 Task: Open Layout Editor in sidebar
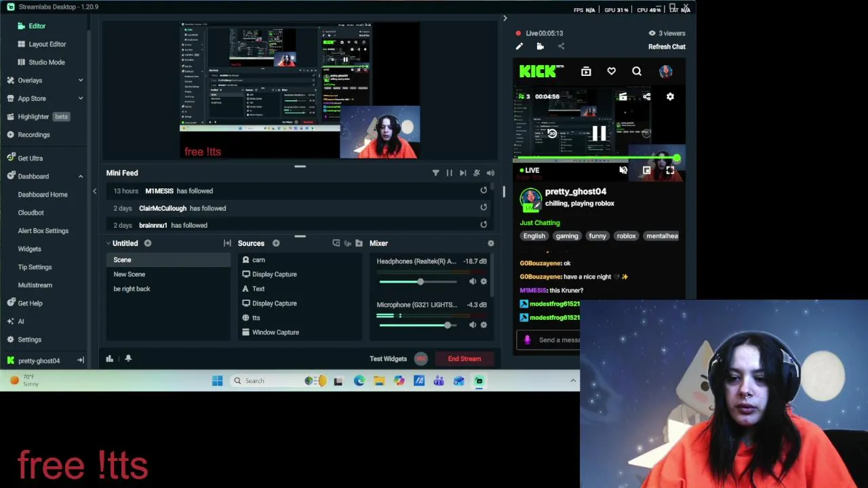point(47,44)
